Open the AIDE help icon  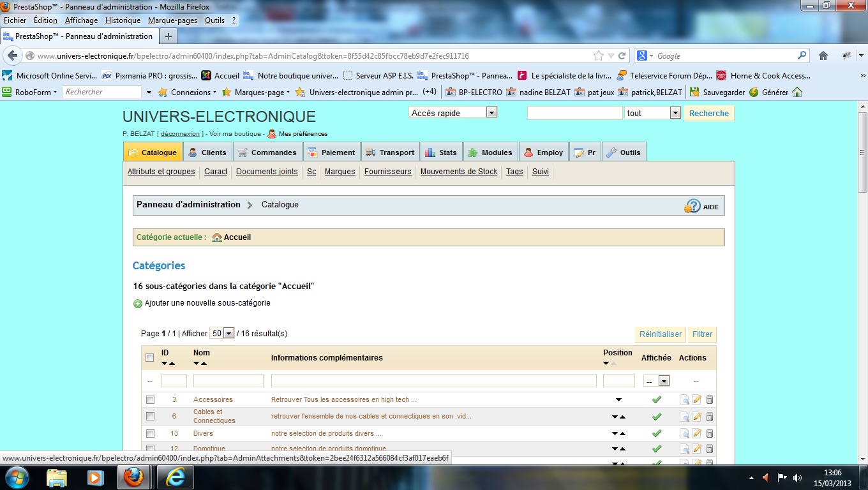pyautogui.click(x=692, y=206)
